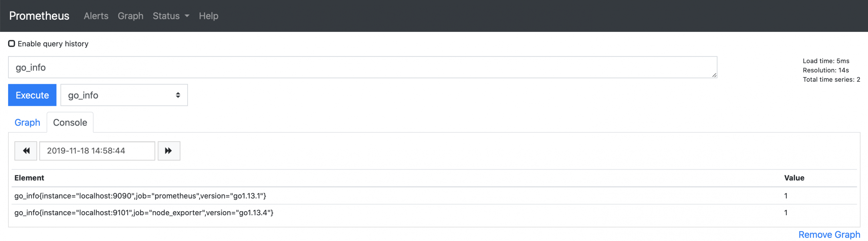Click the rewind time double-arrow icon
This screenshot has height=241, width=868.
coord(26,151)
